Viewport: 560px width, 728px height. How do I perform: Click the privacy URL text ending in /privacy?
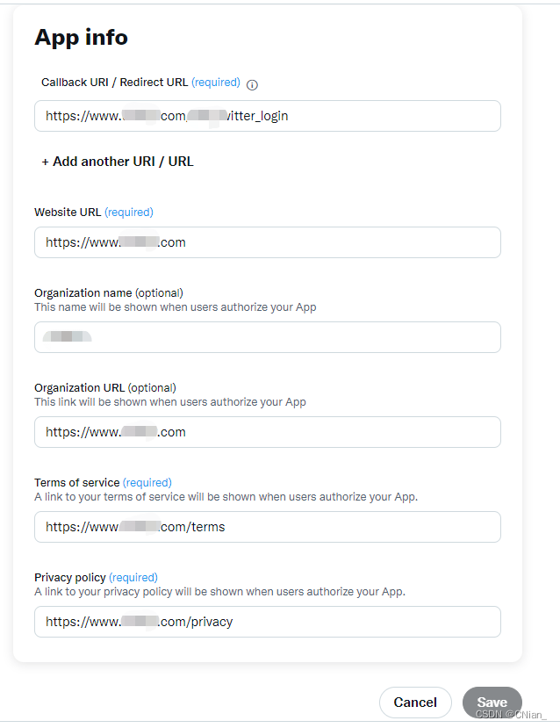coord(136,621)
